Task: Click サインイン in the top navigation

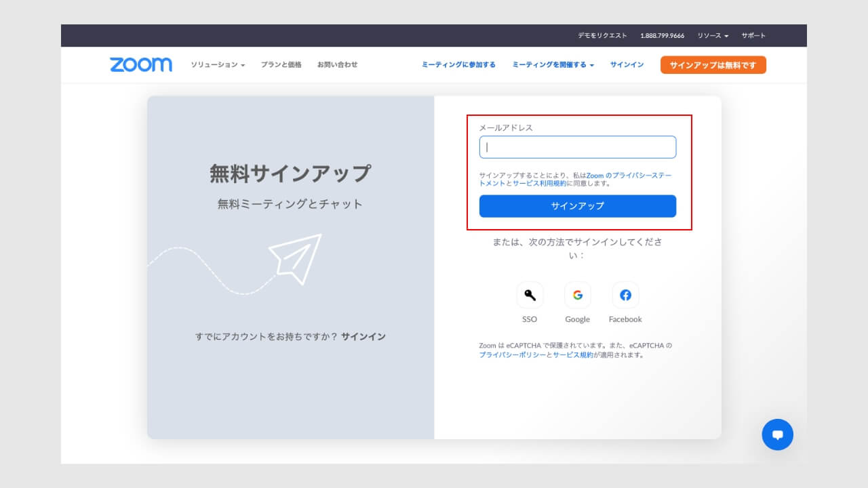Action: 627,65
